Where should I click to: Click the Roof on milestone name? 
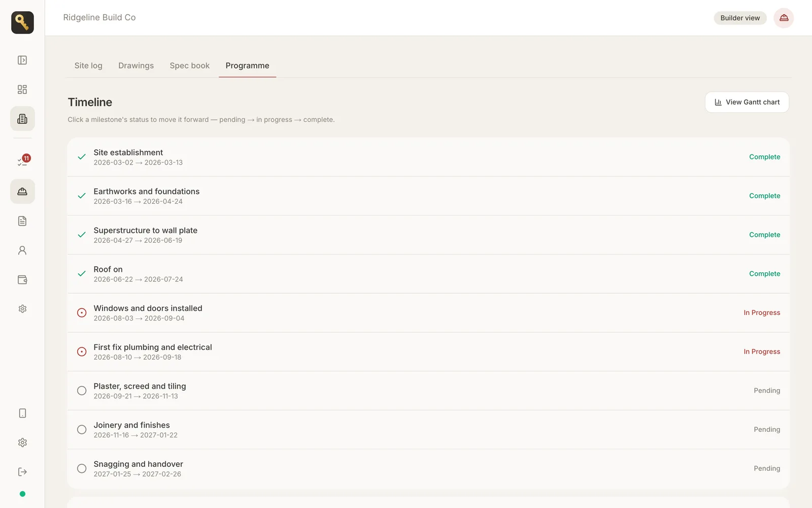[x=108, y=269]
